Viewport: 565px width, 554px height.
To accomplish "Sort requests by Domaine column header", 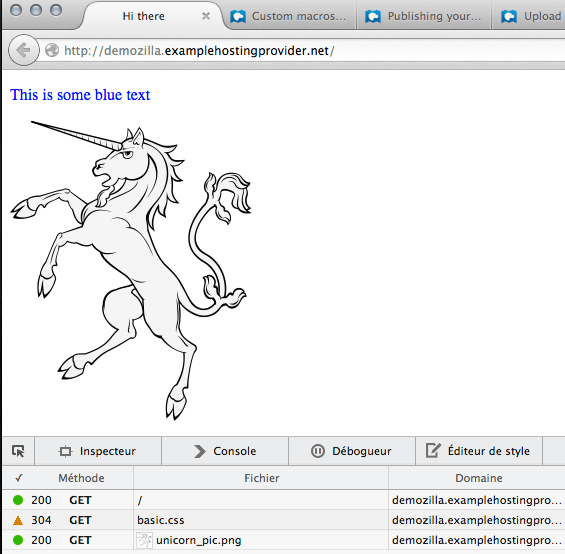I will click(x=479, y=478).
